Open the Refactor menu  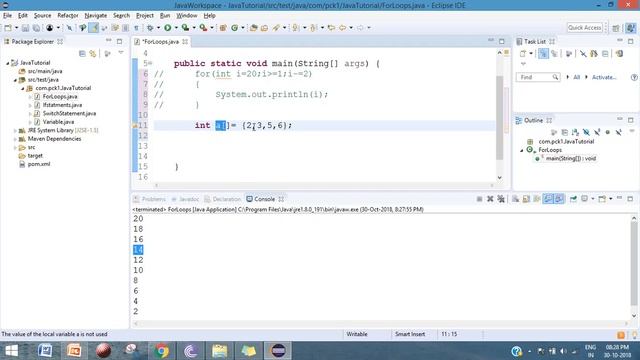point(68,16)
